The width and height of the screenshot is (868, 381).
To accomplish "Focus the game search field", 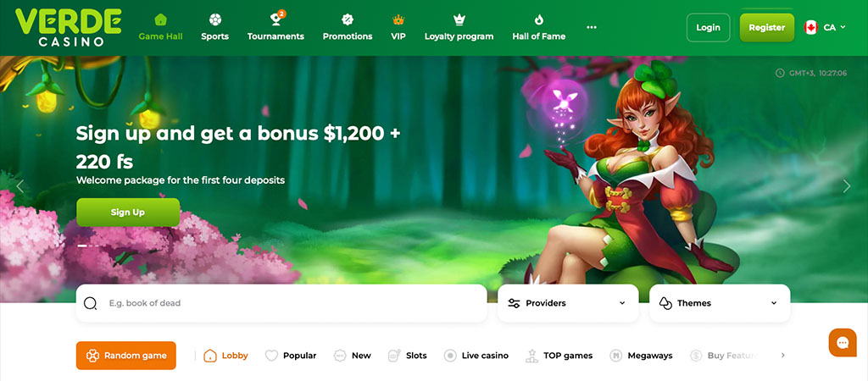I will tap(281, 303).
